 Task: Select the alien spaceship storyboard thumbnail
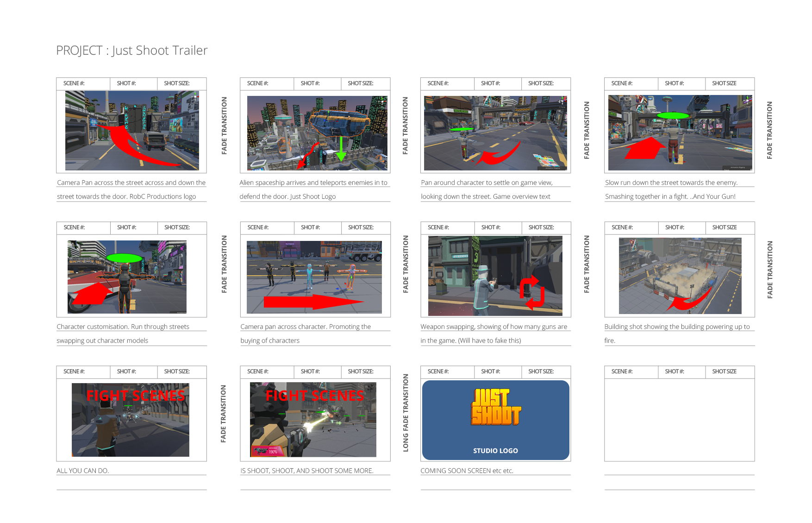pos(317,133)
